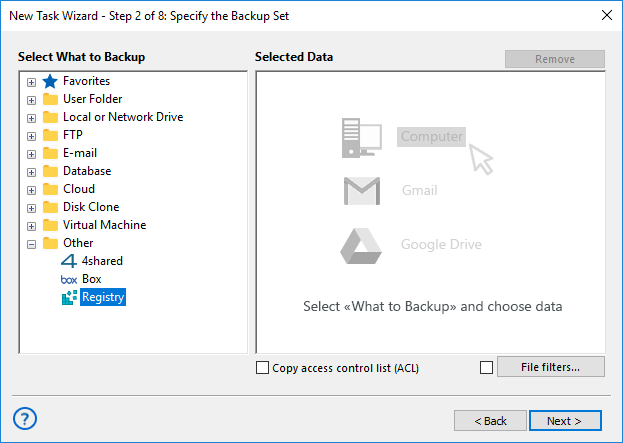Expand the Database node

click(x=31, y=172)
